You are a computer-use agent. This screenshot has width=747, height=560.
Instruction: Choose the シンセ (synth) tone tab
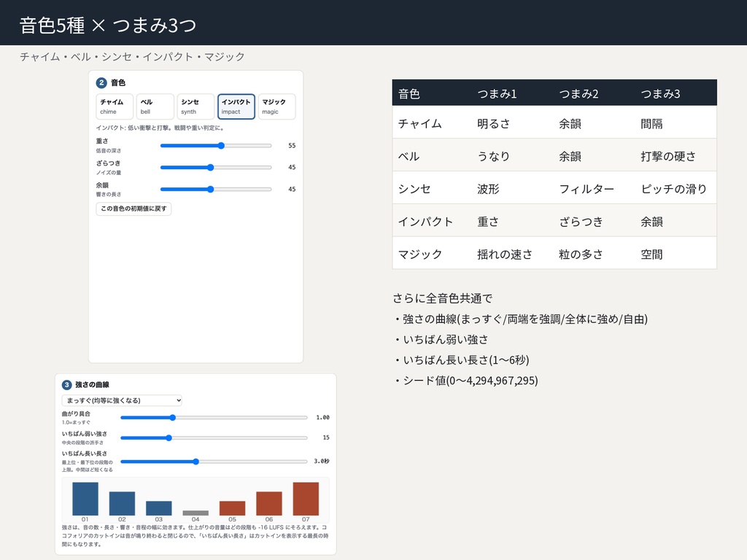pos(196,106)
